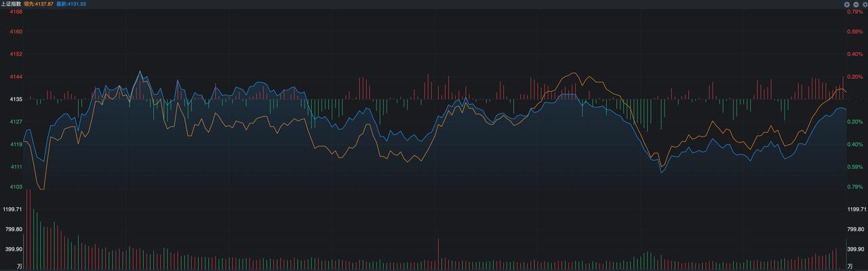Screen dimensions: 868x271
Task: Click the right-axis 1199.71 volume label
Action: [x=857, y=210]
